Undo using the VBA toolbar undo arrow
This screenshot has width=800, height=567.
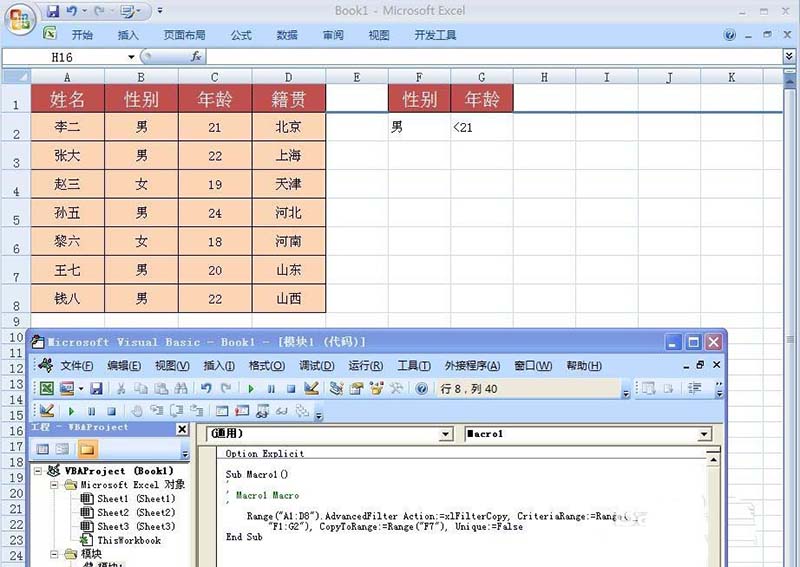pos(206,389)
